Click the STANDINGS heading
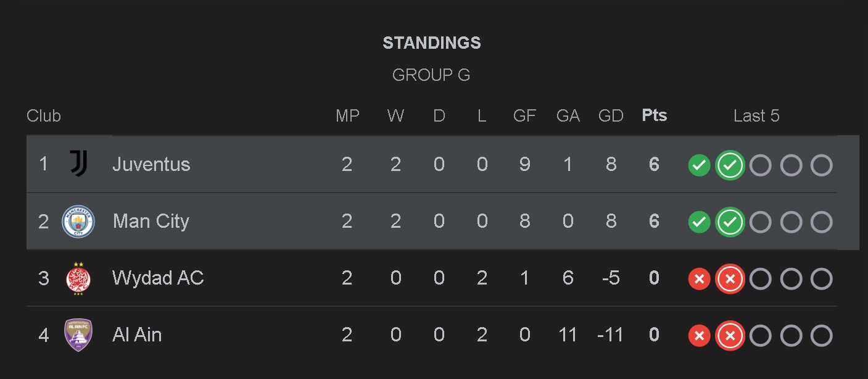Screen dimensions: 868x379 [432, 43]
